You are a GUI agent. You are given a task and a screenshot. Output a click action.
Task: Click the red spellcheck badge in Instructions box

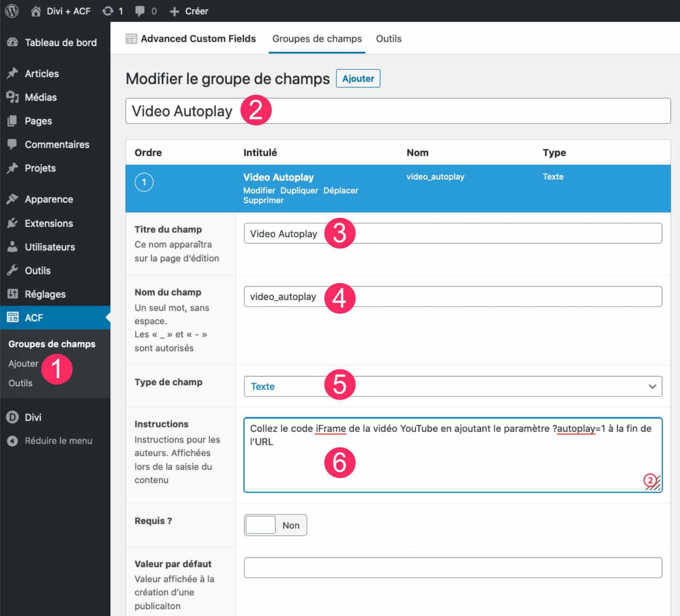pos(651,480)
